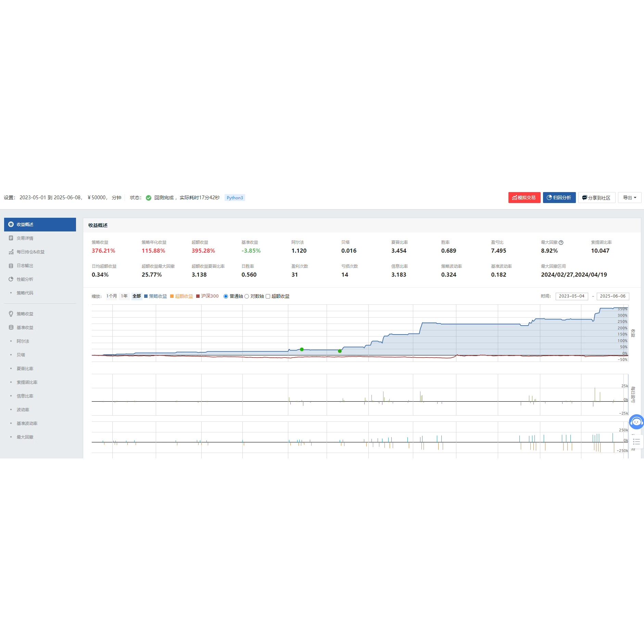
Task: Click the red 模拟交易 button
Action: 524,198
